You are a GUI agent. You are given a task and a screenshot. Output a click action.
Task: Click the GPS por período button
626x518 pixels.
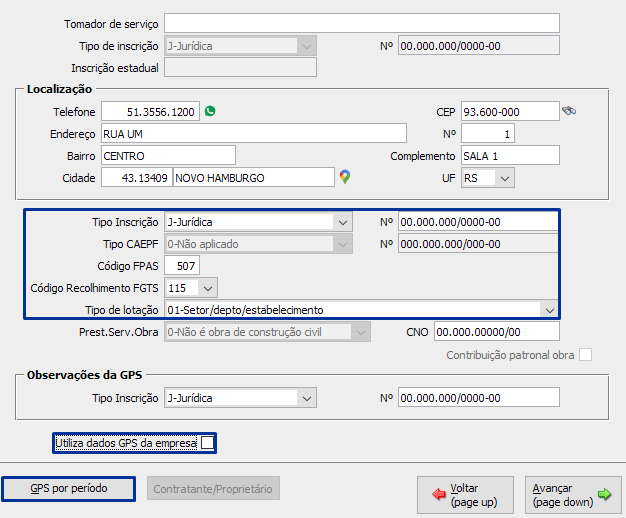pos(69,488)
